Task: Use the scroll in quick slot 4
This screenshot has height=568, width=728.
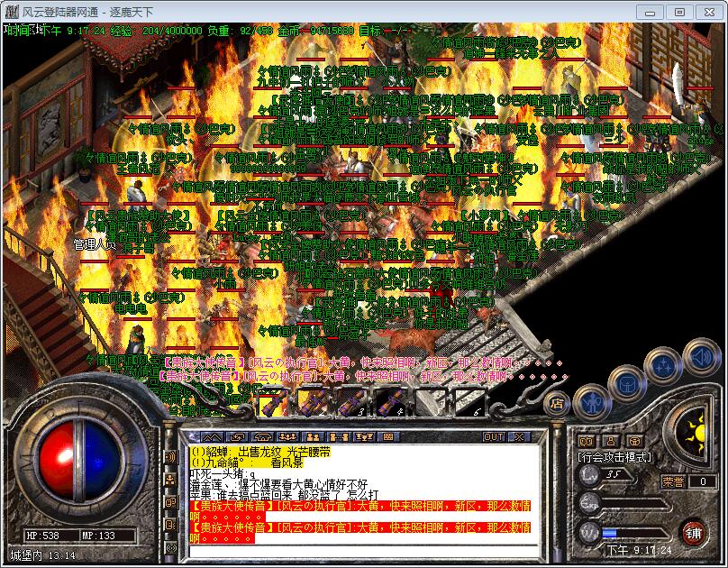Action: pyautogui.click(x=392, y=402)
